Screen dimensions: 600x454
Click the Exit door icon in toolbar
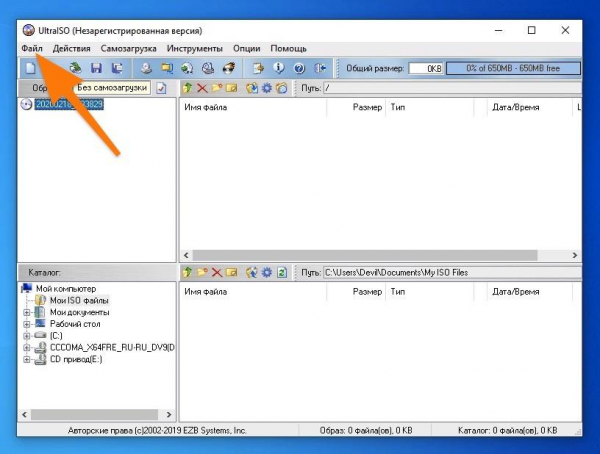[320, 68]
